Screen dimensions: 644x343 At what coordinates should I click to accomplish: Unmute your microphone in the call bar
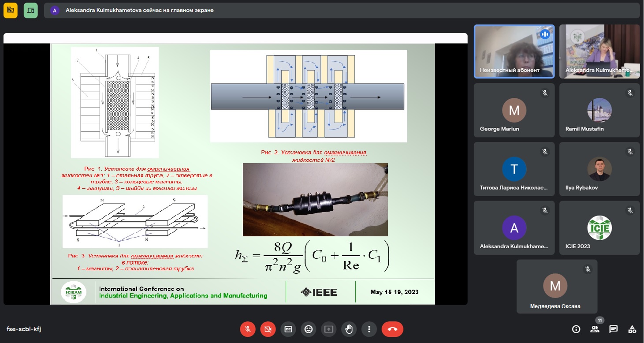pos(248,329)
